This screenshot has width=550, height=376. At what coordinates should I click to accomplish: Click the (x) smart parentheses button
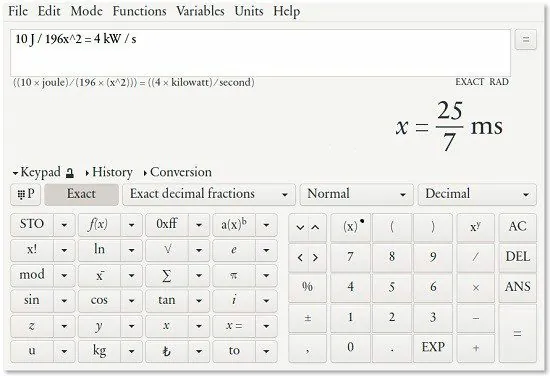pos(350,228)
